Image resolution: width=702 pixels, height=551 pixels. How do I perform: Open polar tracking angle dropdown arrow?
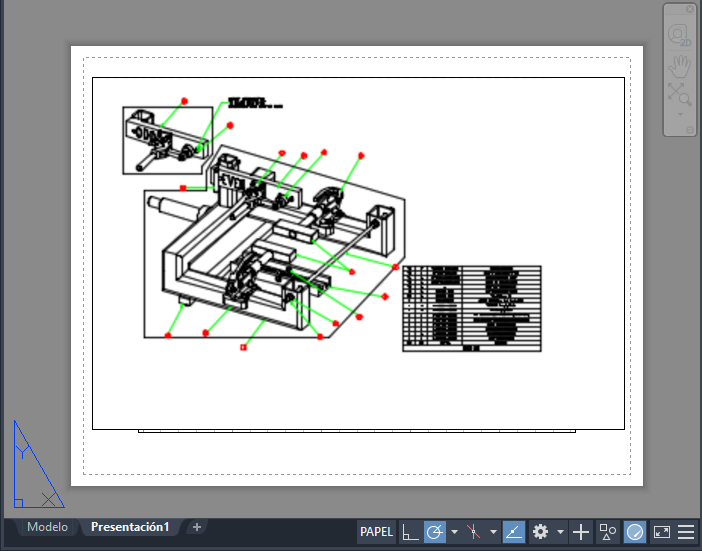pyautogui.click(x=454, y=532)
